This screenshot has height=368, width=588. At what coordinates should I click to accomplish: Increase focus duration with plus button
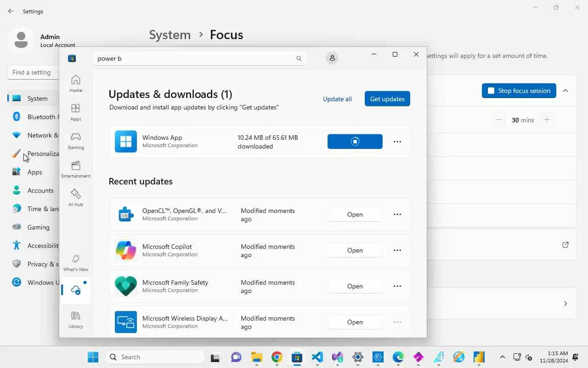click(x=547, y=120)
